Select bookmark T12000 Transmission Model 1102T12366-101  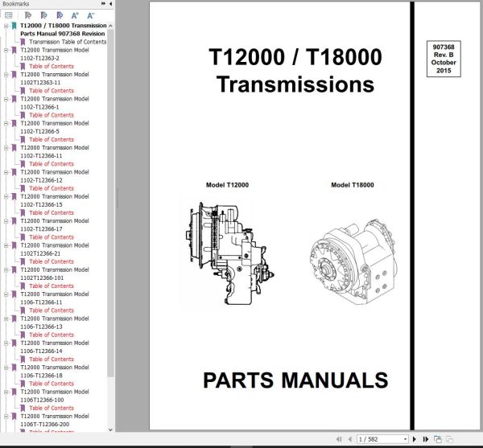[x=55, y=273]
